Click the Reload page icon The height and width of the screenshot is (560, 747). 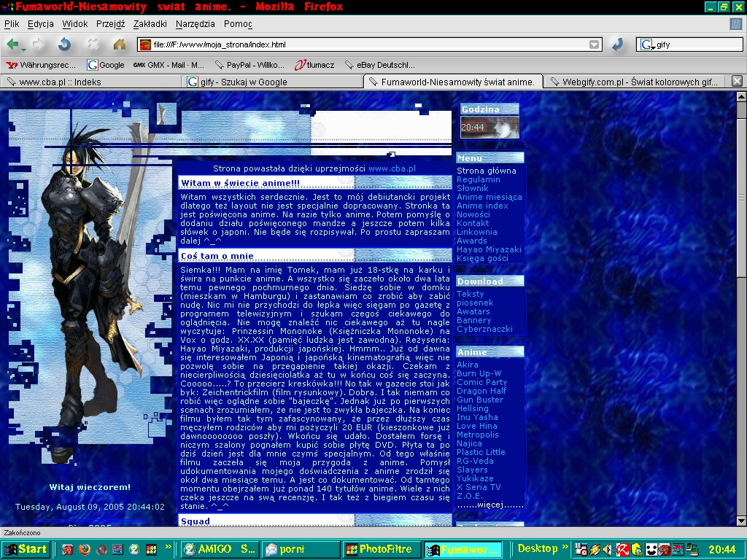65,44
